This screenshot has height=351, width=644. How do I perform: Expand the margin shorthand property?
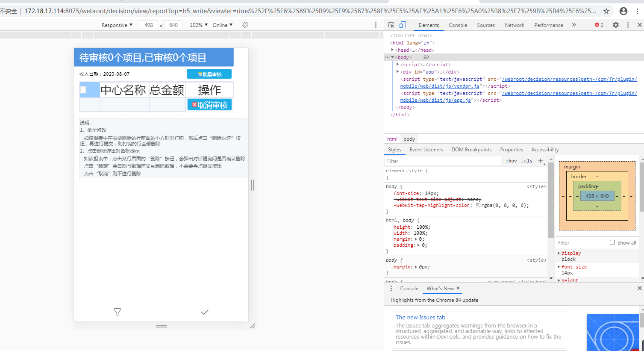pos(416,239)
